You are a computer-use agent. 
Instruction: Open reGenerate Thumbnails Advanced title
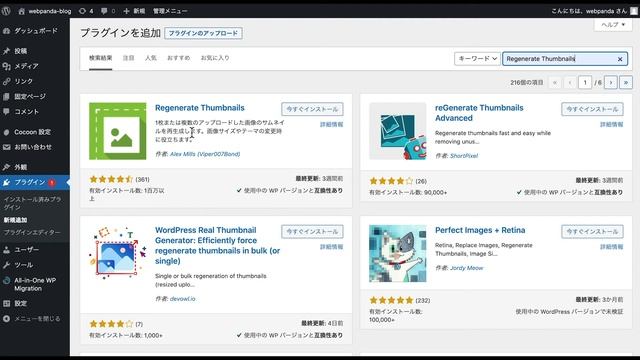(479, 113)
